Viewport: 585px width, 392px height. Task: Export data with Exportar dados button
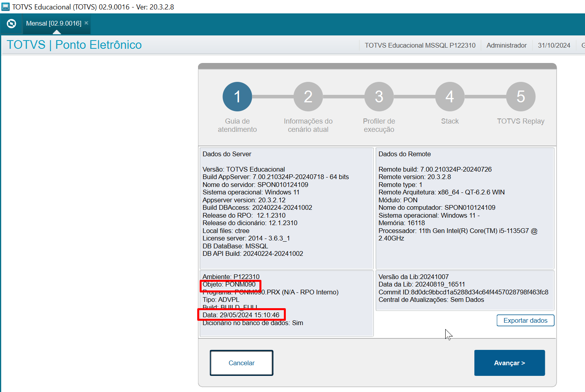[526, 320]
